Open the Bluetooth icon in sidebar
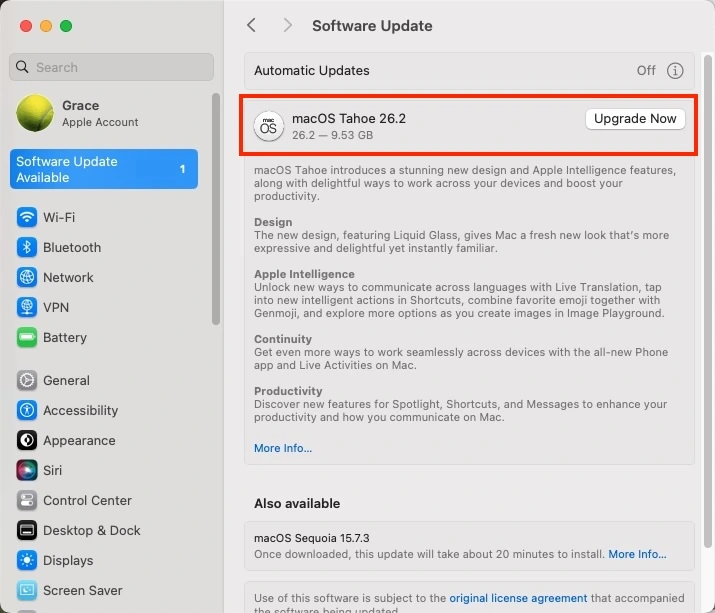This screenshot has height=613, width=715. (x=27, y=247)
